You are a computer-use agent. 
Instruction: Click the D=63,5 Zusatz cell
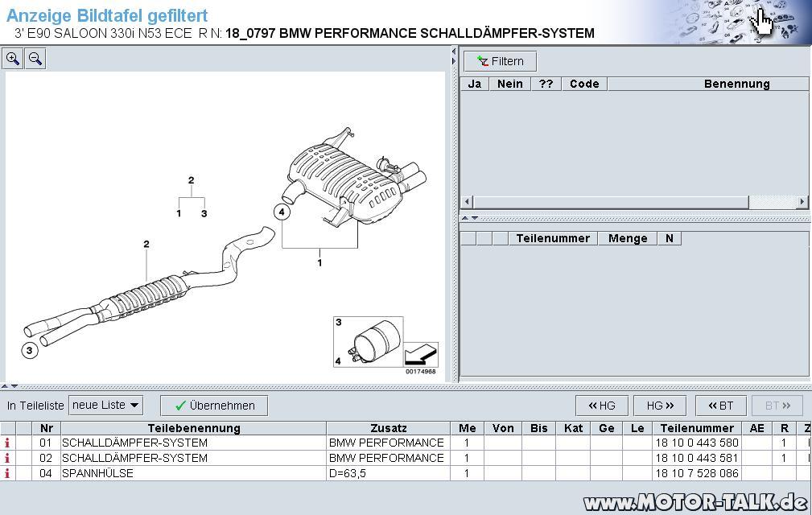tap(389, 473)
